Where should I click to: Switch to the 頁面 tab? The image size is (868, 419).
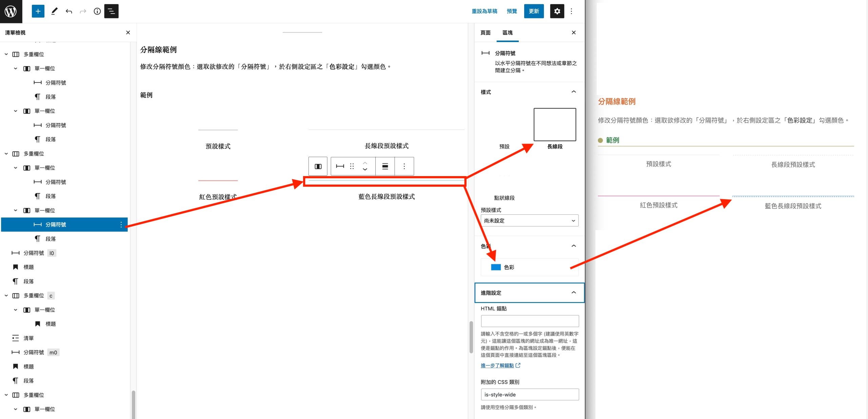486,33
